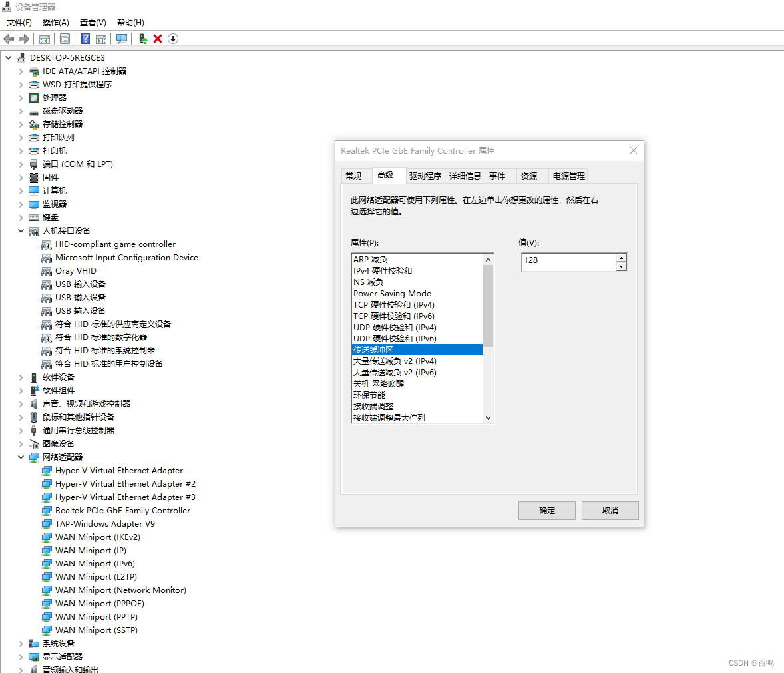Screen dimensions: 784x673
Task: Select TAP-Windows Adapter V9 in tree
Action: (x=105, y=524)
